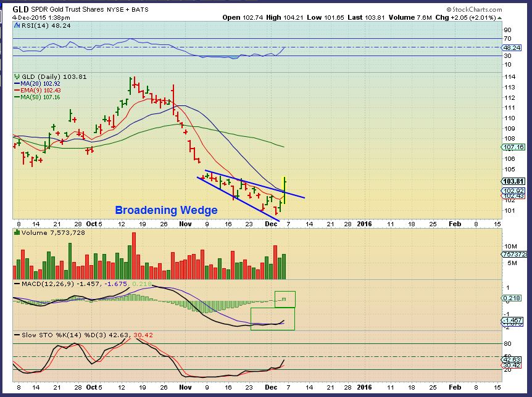Click the bar icon before GLD (Daily)
The image size is (532, 397).
(17, 76)
